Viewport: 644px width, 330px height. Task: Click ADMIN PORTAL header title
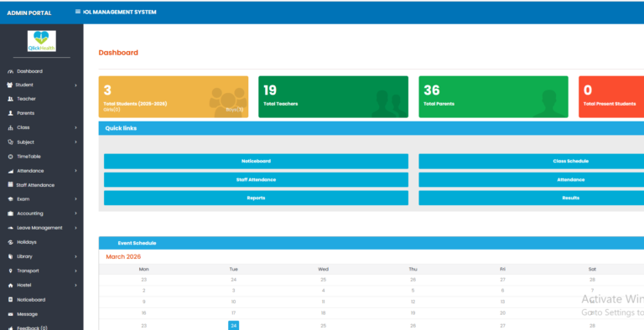[29, 13]
